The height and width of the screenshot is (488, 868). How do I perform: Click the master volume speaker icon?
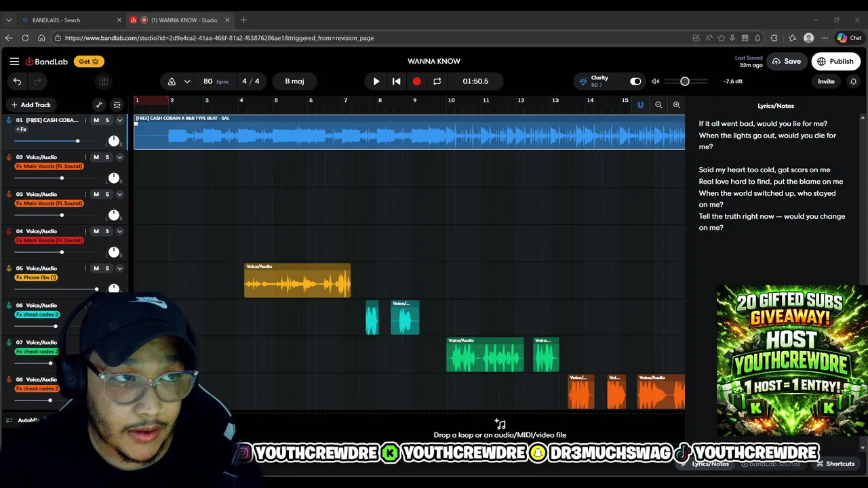click(x=655, y=81)
